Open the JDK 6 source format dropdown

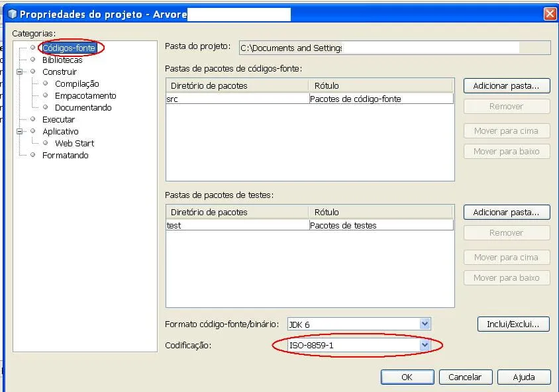pyautogui.click(x=425, y=324)
